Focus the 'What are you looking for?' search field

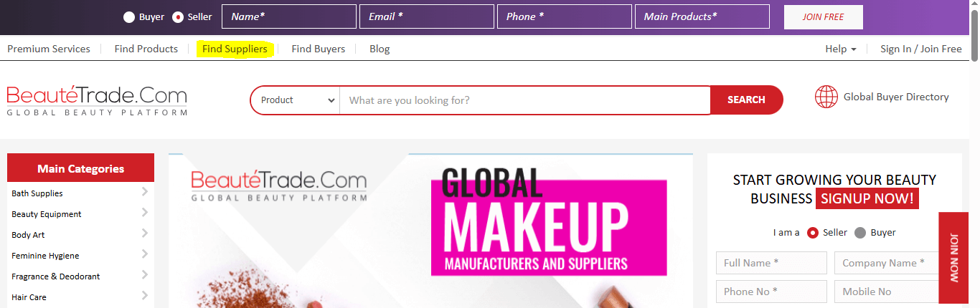point(524,100)
